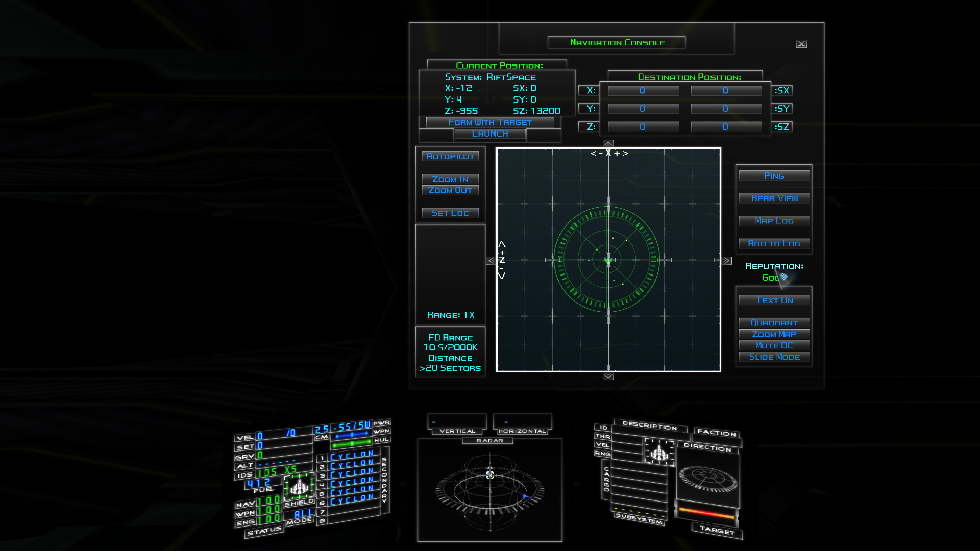Screen dimensions: 980x551
Task: Click Zoom In on nav map
Action: pos(450,179)
